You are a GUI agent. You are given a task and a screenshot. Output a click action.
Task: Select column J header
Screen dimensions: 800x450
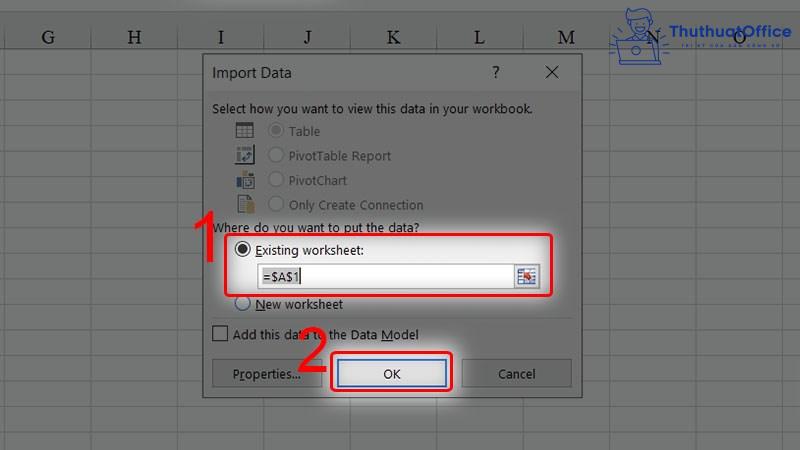point(307,37)
